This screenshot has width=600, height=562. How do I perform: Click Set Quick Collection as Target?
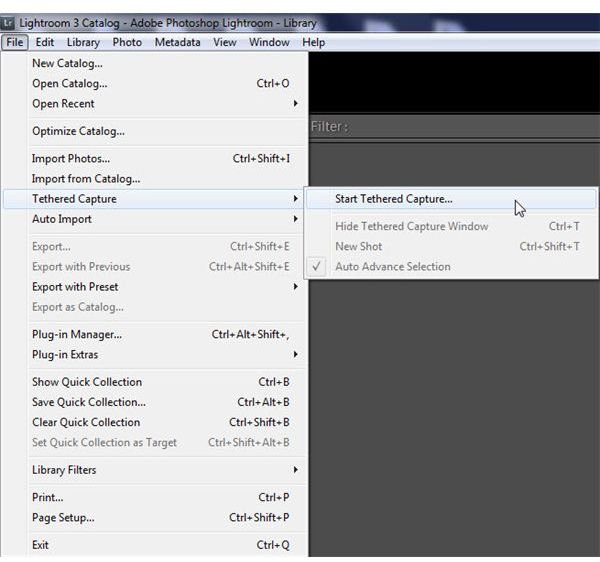pos(155,443)
